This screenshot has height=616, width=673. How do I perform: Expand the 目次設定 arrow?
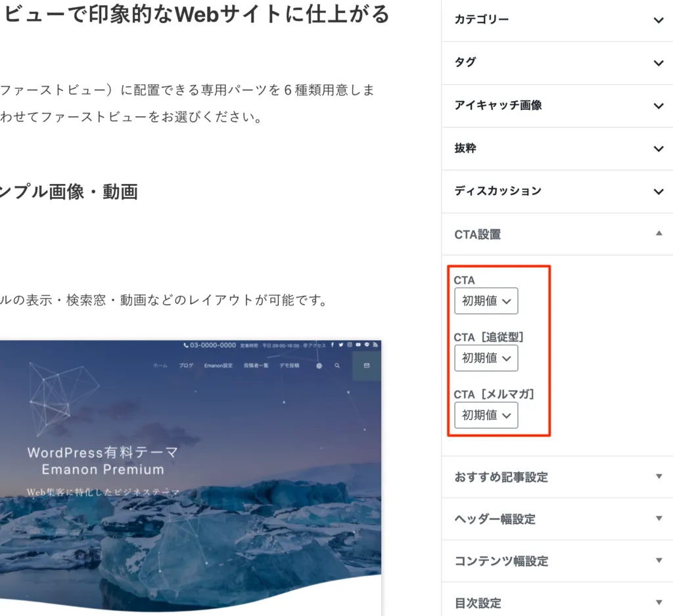659,602
